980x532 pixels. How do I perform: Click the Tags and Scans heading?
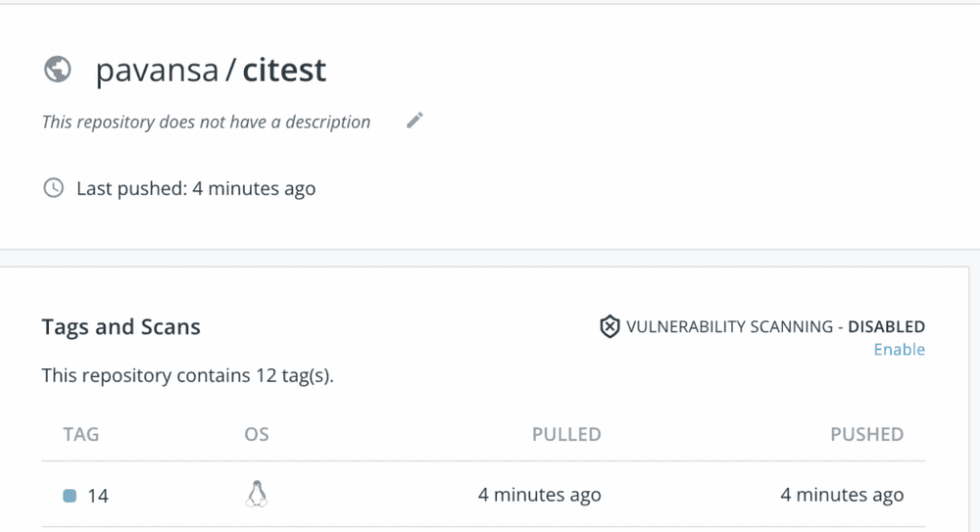click(x=121, y=327)
